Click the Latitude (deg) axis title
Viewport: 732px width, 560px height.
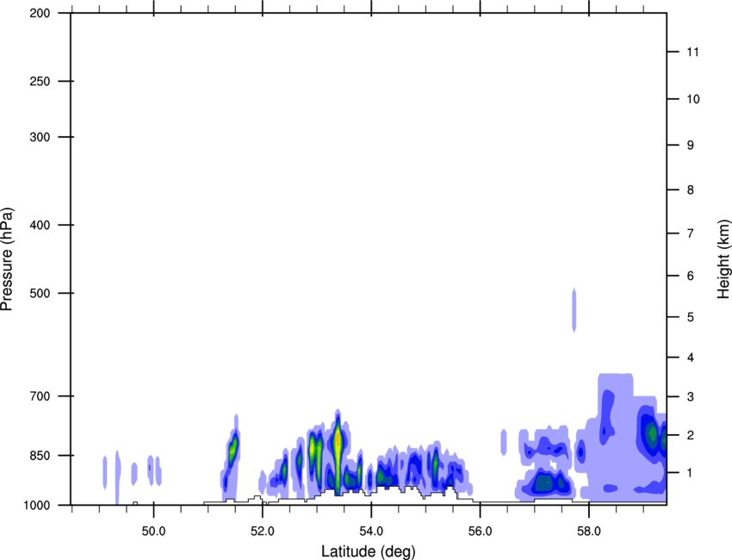pos(369,551)
